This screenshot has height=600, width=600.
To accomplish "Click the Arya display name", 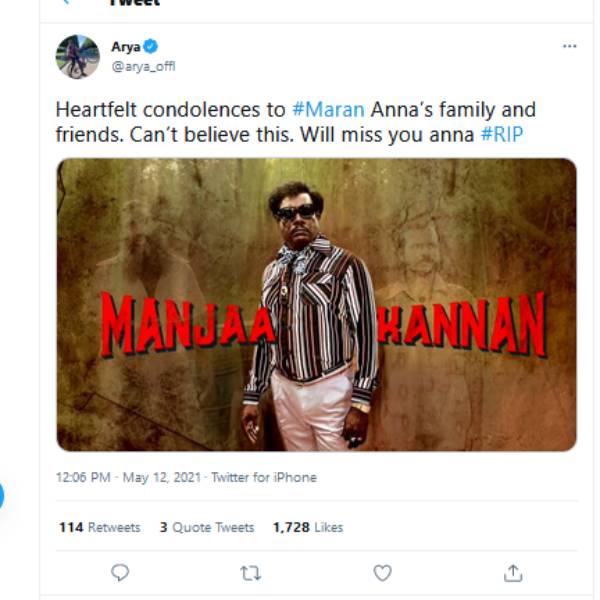I will [125, 46].
